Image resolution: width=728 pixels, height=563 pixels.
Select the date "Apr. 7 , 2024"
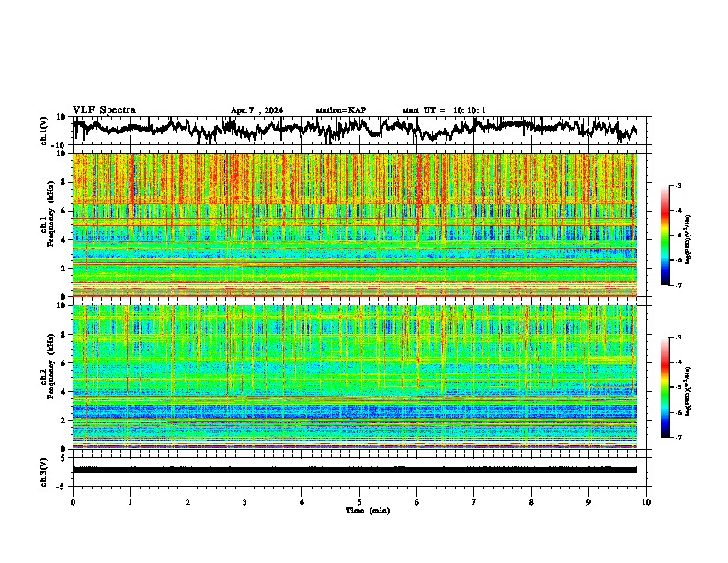coord(256,110)
